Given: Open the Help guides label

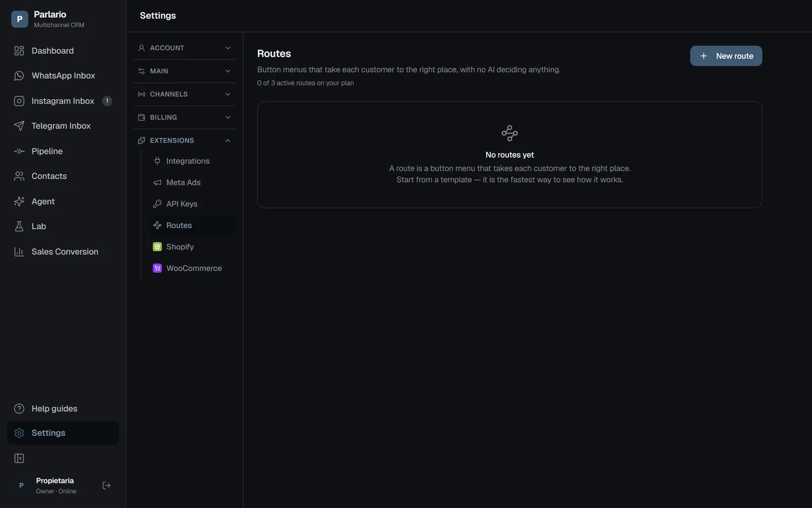Looking at the screenshot, I should pyautogui.click(x=54, y=409).
